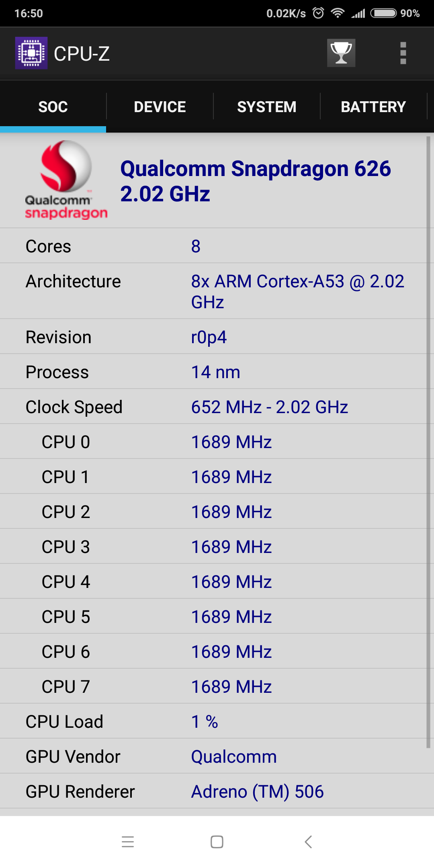This screenshot has height=868, width=434.
Task: Open the three-dot overflow menu
Action: coord(403,53)
